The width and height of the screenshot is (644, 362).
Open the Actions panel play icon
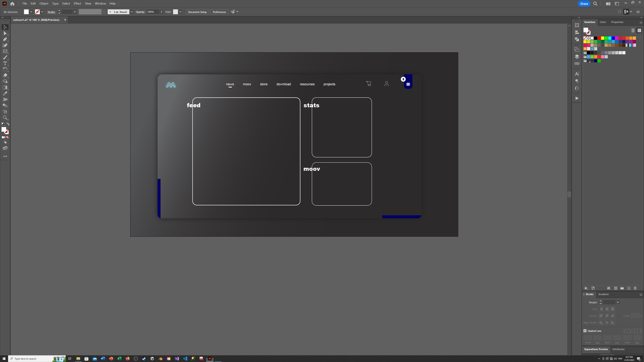[577, 98]
